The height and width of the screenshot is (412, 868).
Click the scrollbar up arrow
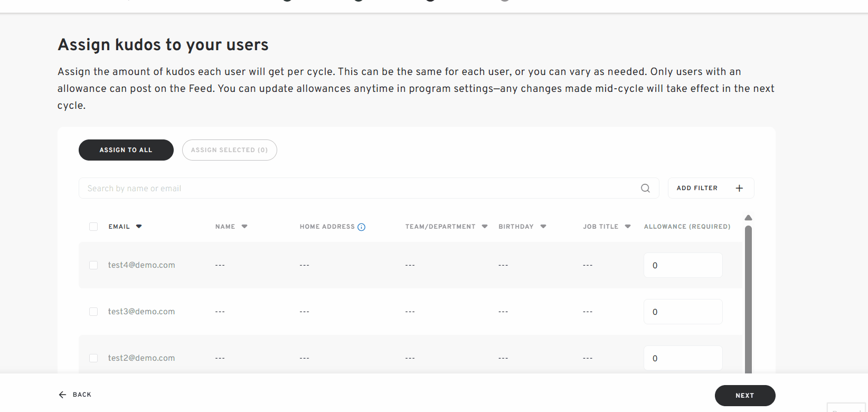(x=748, y=218)
